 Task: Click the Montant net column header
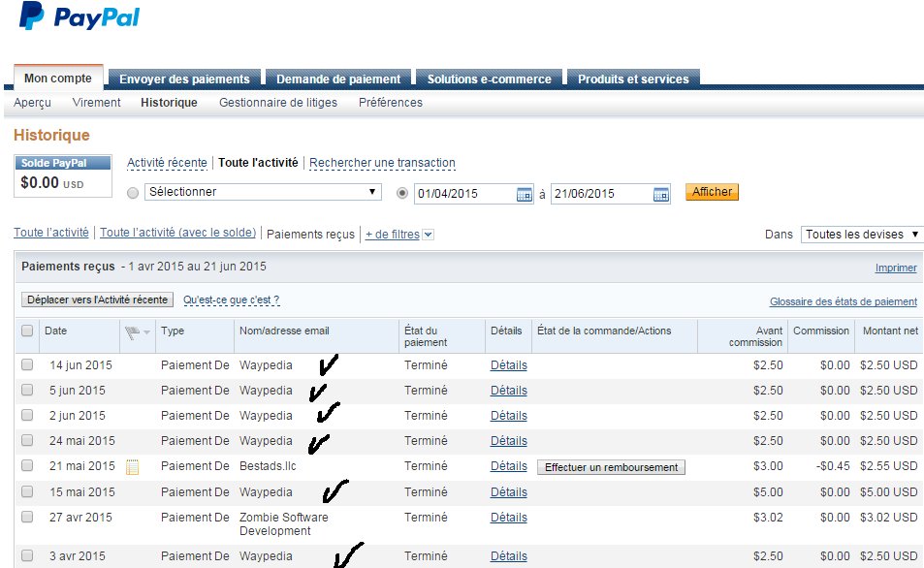pos(890,331)
